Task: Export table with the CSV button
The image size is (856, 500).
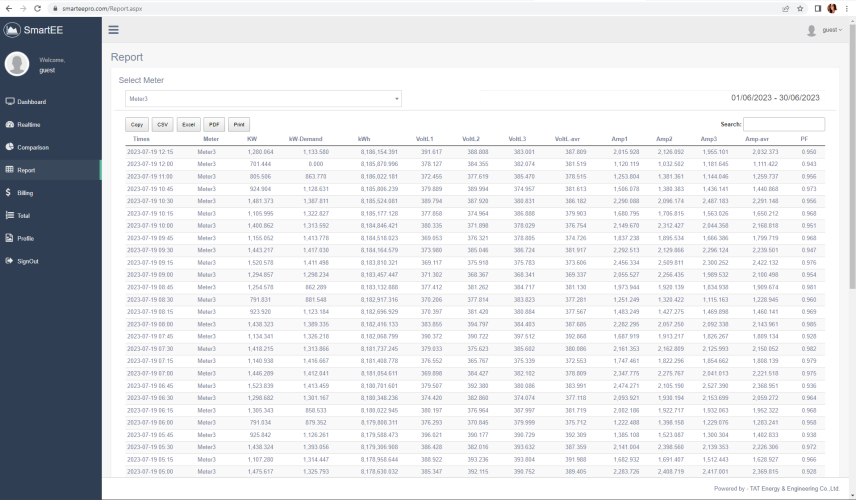Action: tap(163, 124)
